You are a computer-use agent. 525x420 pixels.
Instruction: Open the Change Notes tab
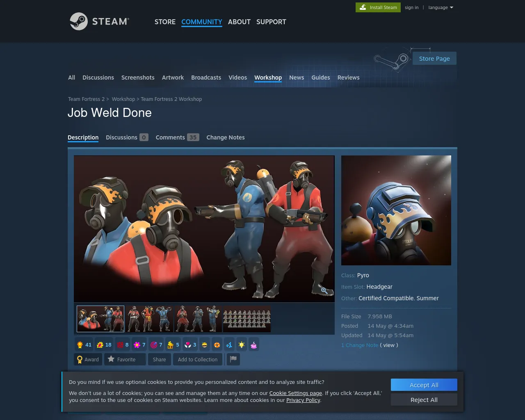click(225, 137)
